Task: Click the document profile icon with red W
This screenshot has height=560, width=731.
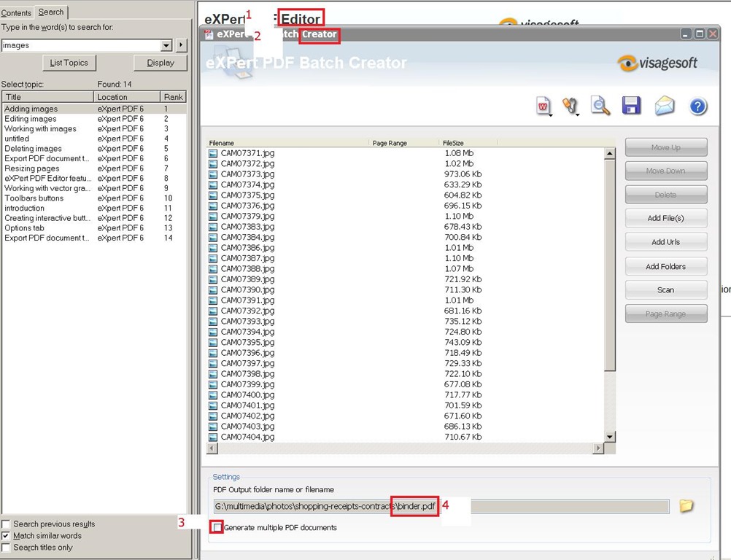Action: click(x=544, y=106)
